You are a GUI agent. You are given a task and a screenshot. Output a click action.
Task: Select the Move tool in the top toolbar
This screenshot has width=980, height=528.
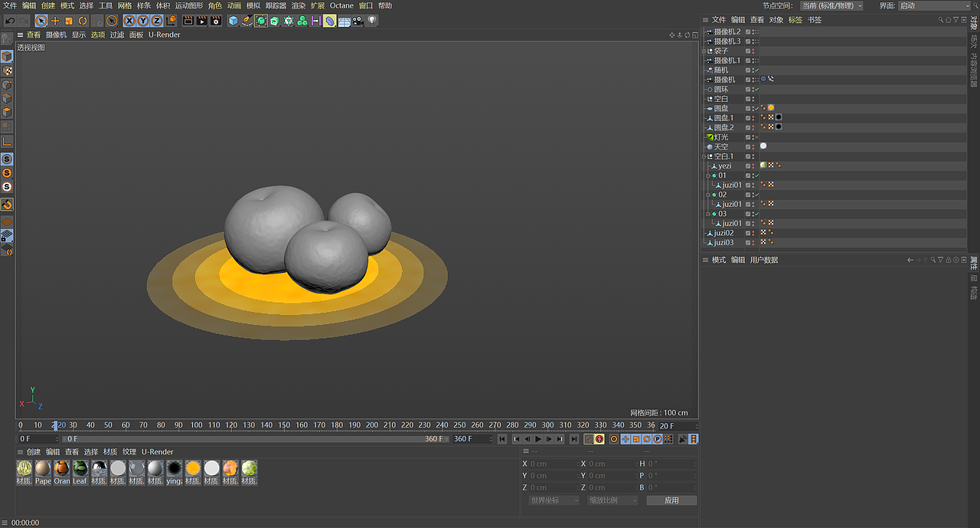pos(55,21)
